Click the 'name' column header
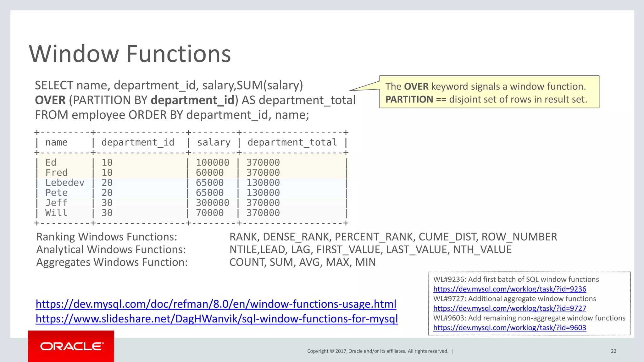 (x=57, y=142)
